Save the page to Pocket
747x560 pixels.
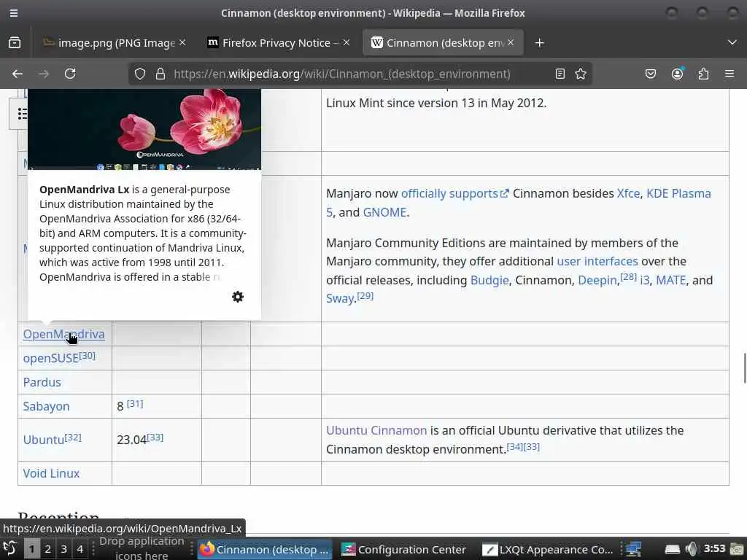tap(650, 74)
